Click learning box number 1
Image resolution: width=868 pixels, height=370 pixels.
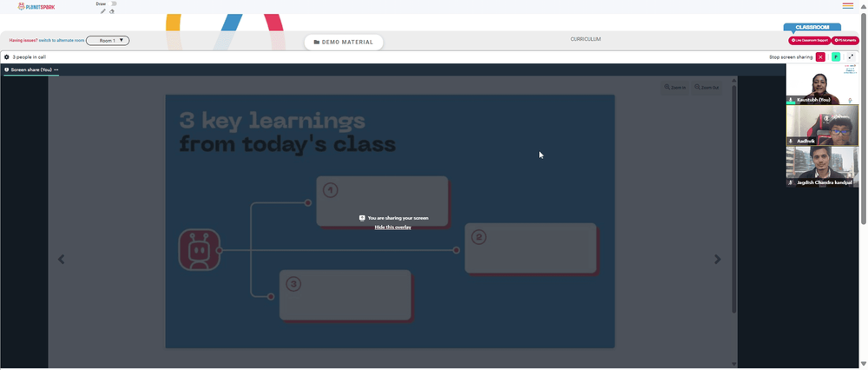[x=382, y=201]
